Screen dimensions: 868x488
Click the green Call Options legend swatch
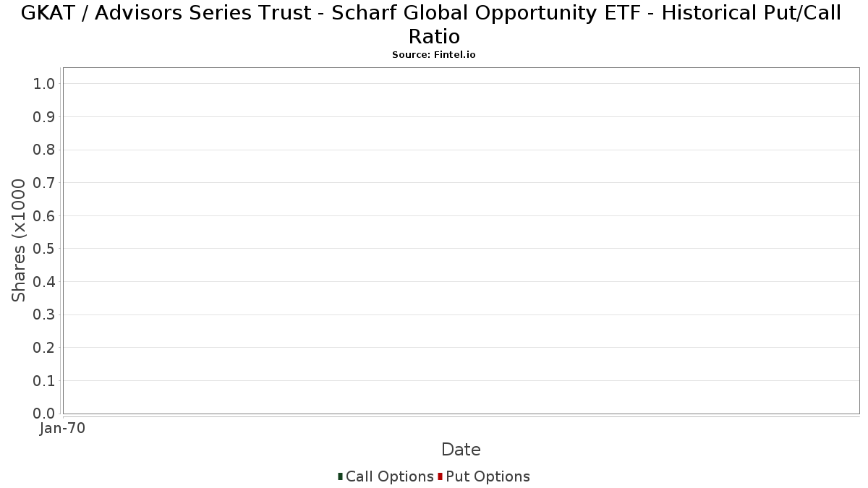click(340, 476)
